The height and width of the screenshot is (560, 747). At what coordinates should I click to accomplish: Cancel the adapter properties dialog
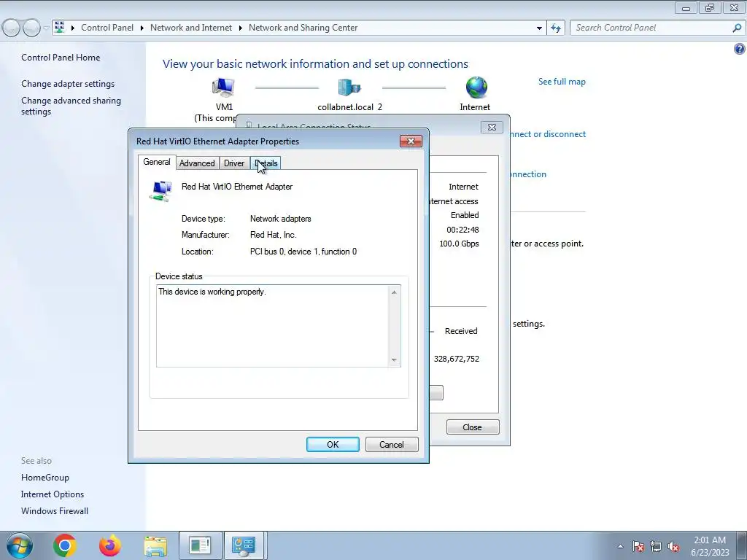click(392, 444)
